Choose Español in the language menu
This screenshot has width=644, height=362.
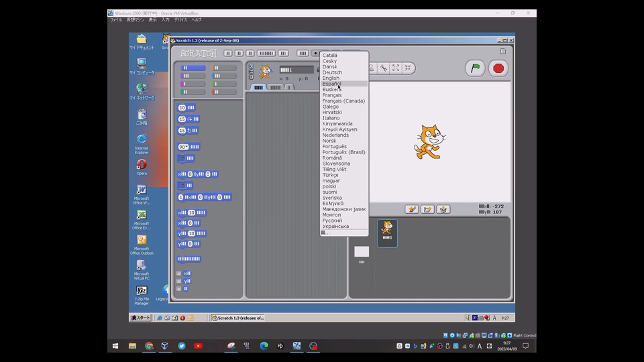343,84
